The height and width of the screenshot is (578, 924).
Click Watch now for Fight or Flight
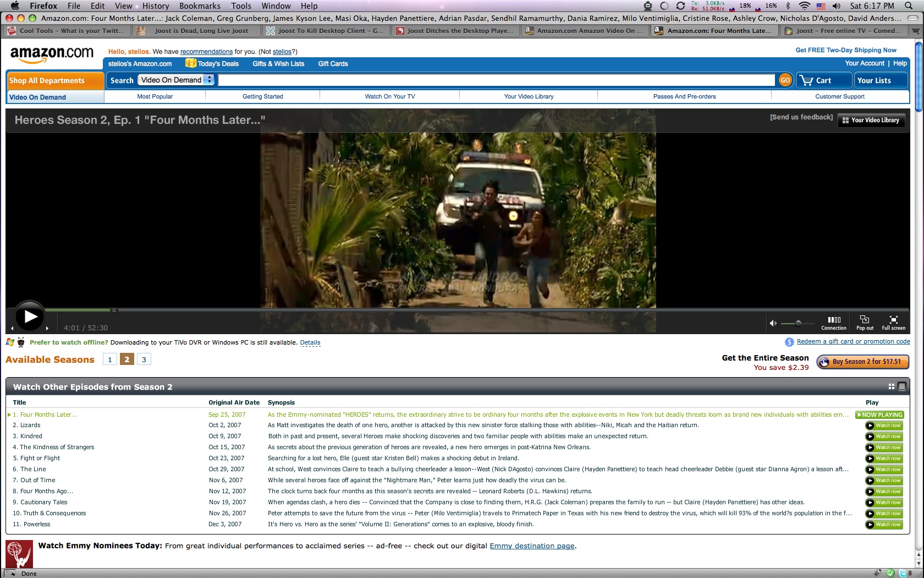[x=884, y=459]
